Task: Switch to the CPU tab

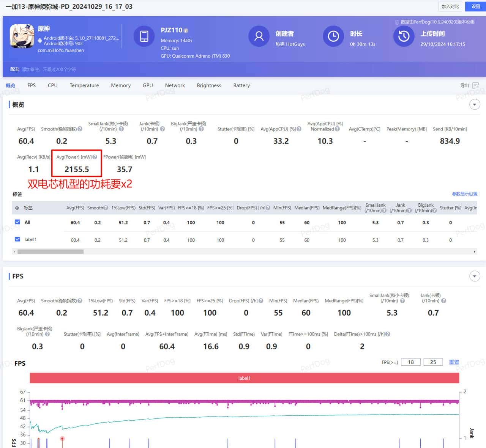Action: coord(52,85)
